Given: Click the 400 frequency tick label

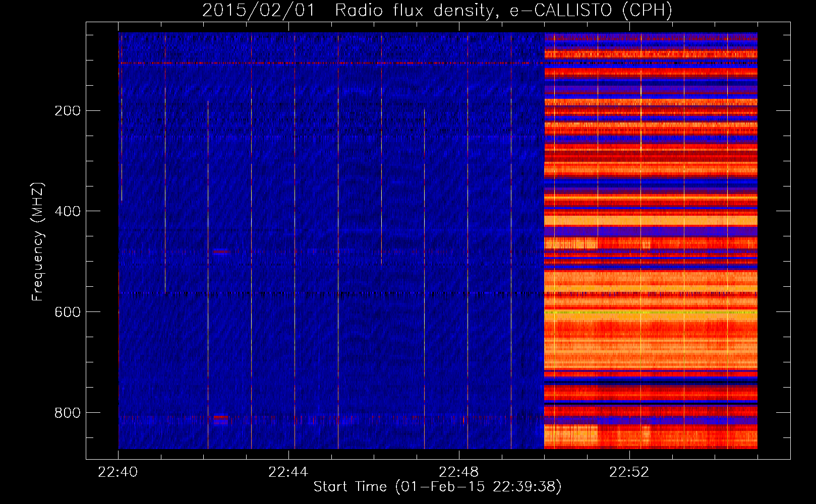Looking at the screenshot, I should [68, 211].
